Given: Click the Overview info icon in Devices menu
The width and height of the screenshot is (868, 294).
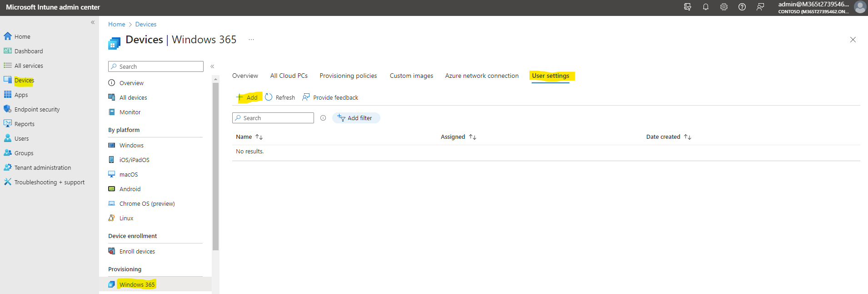Looking at the screenshot, I should click(112, 83).
